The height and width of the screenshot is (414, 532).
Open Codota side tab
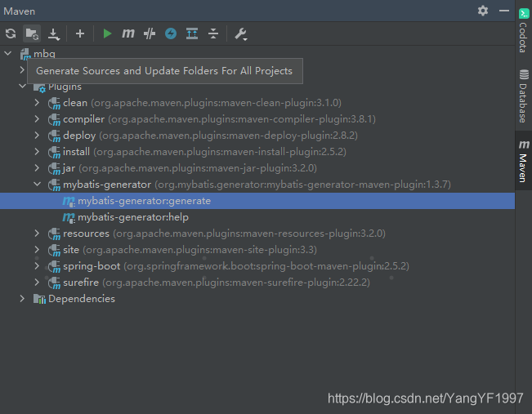coord(524,30)
